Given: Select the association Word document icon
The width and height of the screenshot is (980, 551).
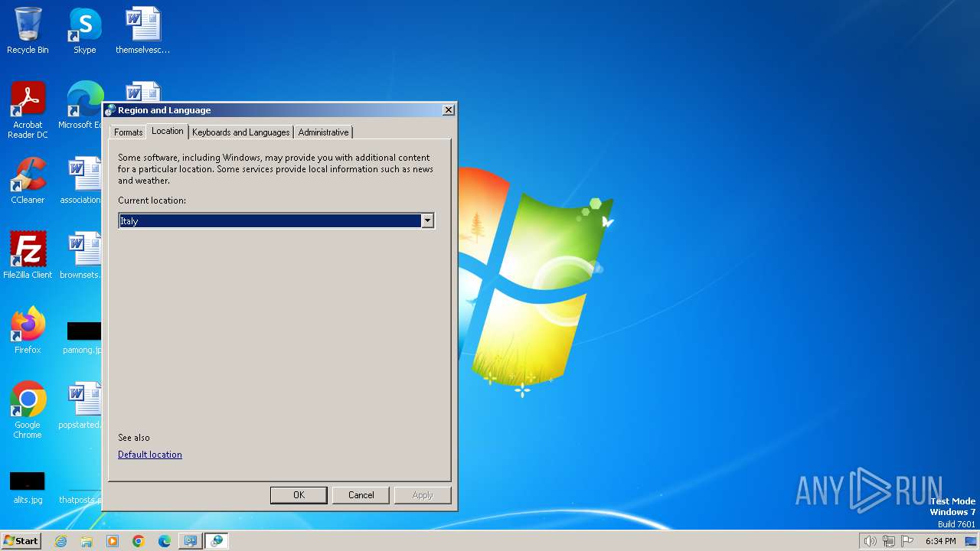Looking at the screenshot, I should coord(81,181).
